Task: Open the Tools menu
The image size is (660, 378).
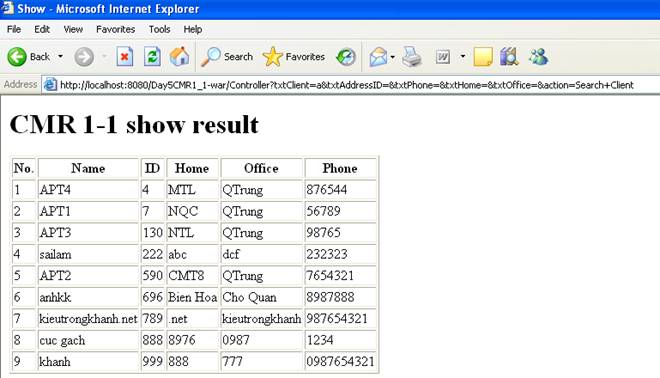Action: point(159,29)
